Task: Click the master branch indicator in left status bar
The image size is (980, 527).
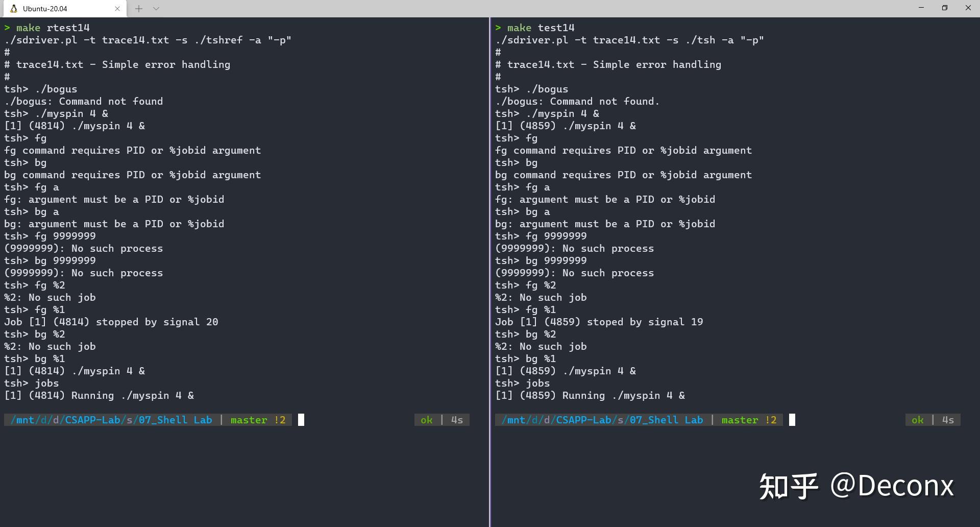Action: (x=249, y=420)
